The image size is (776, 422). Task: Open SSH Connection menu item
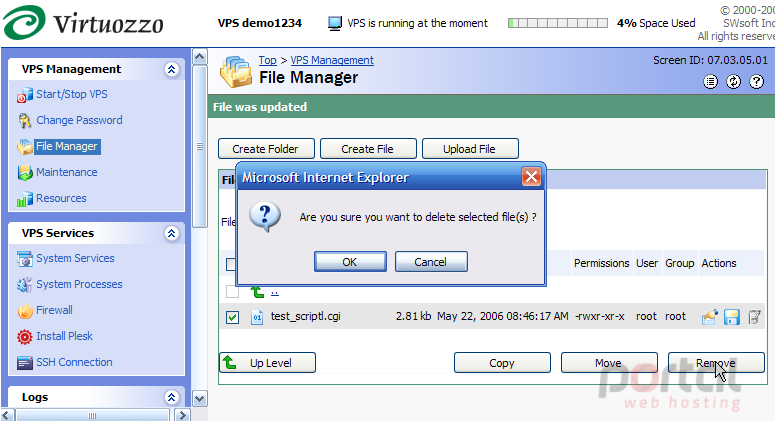coord(74,362)
